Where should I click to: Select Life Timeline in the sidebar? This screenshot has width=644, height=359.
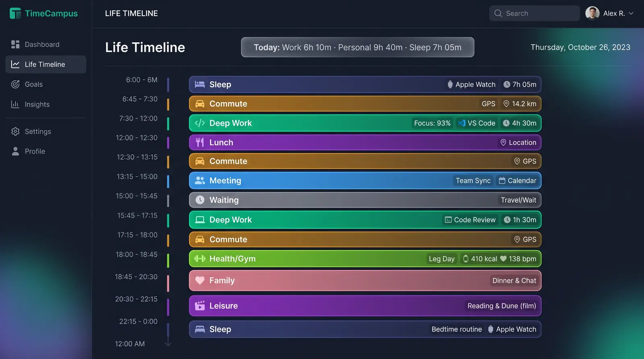coord(46,64)
